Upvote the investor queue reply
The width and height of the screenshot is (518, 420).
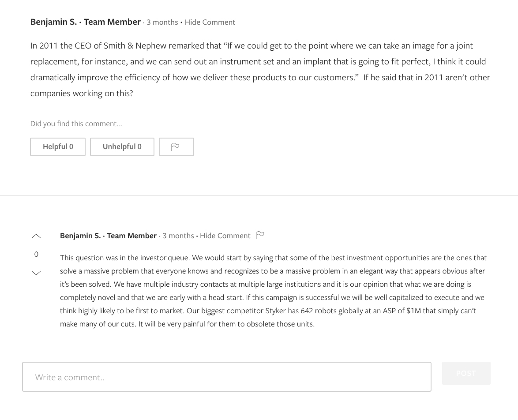pos(36,236)
